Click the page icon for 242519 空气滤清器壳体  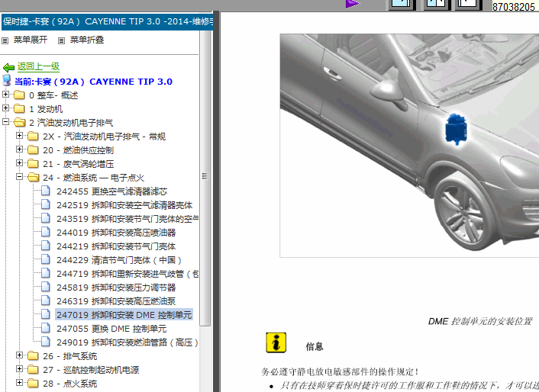tap(45, 204)
